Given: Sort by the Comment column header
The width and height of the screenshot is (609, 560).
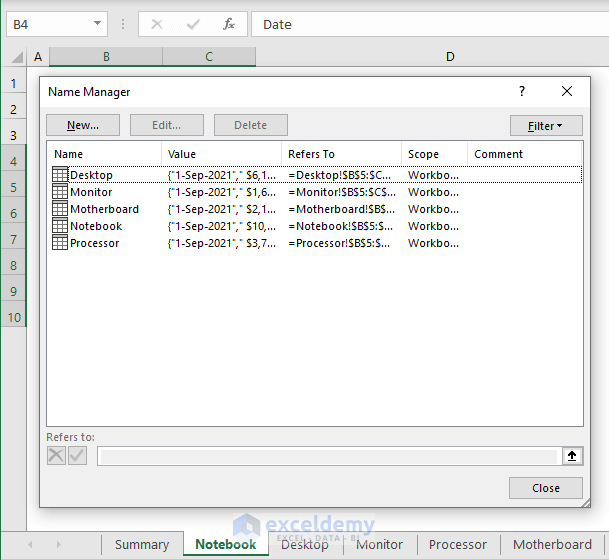Looking at the screenshot, I should [524, 154].
